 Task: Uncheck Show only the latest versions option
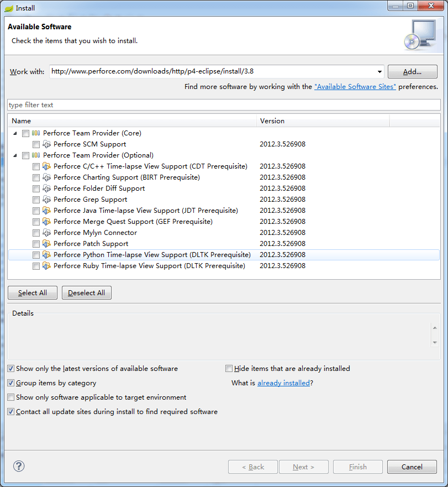[11, 369]
